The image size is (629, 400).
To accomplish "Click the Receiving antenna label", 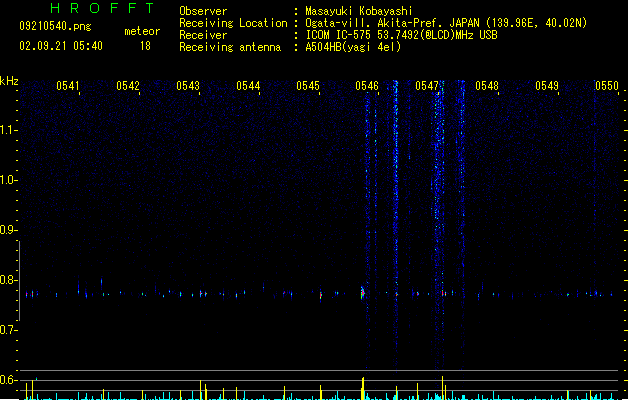I will (230, 47).
